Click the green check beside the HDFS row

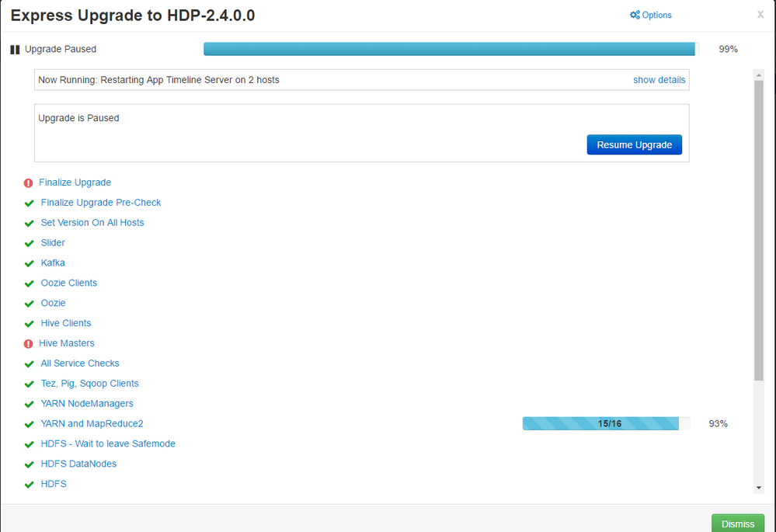pyautogui.click(x=30, y=485)
